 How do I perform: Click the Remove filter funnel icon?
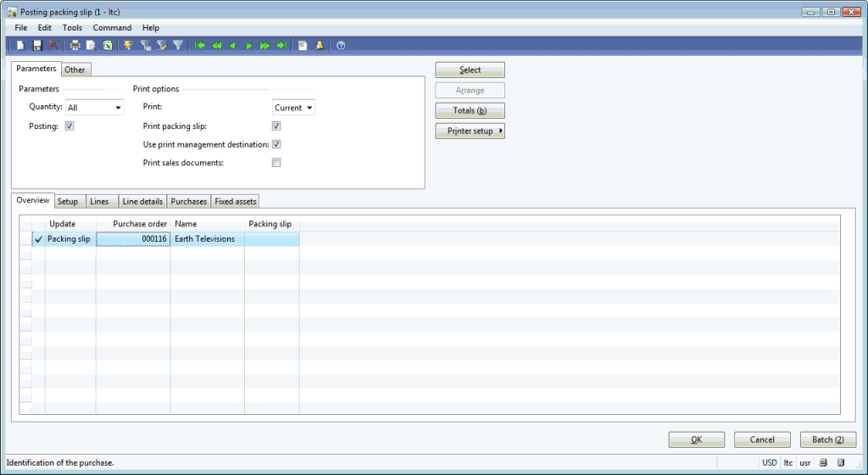point(178,46)
